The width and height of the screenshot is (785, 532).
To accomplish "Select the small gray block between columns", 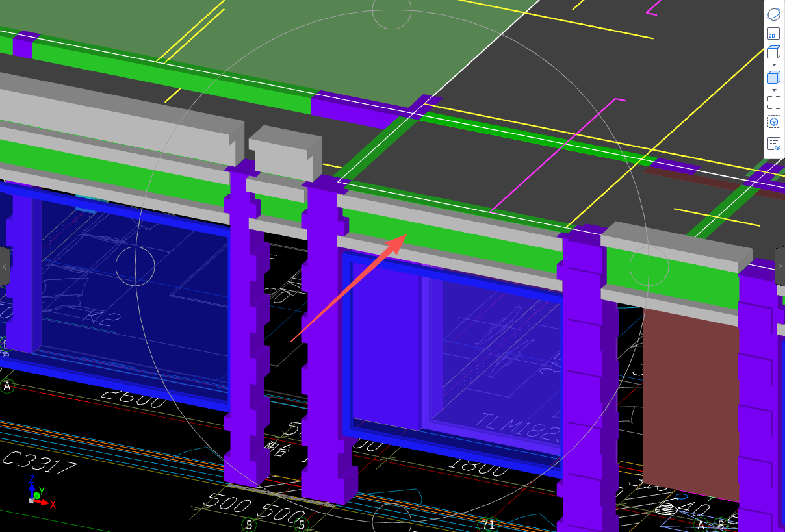I will coord(285,153).
